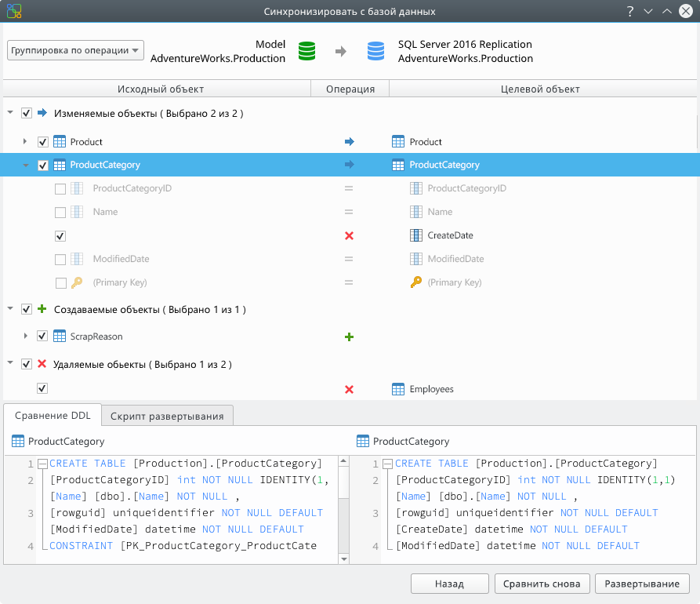Viewport: 700px width, 604px height.
Task: Click blue arrow operation for Product row
Action: 349,142
